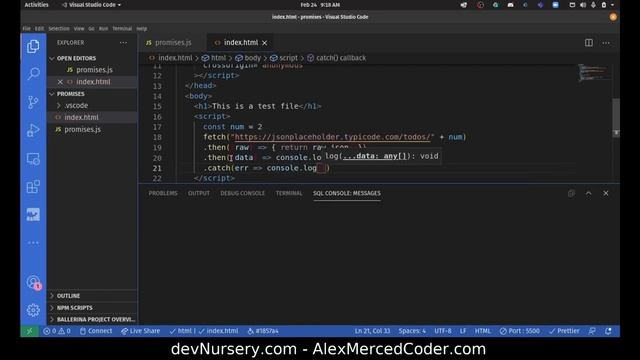Image resolution: width=640 pixels, height=360 pixels.
Task: Click the Ln 21, Col 33 position indicator
Action: pos(372,331)
